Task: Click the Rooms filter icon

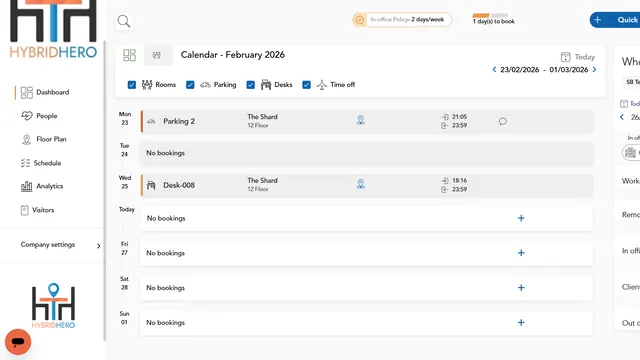Action: [147, 84]
